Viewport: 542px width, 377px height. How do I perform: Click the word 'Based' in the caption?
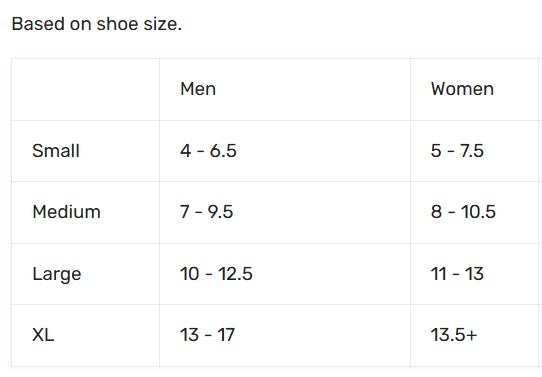(x=38, y=24)
